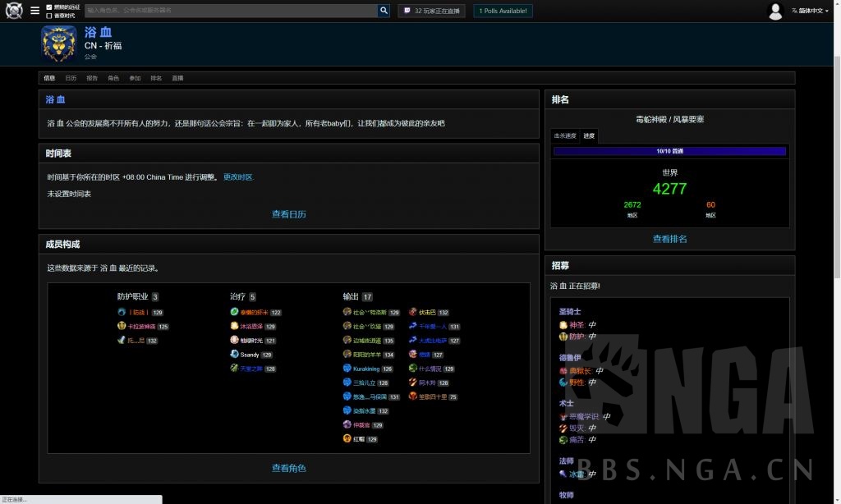Click the 1 Polls Available button
The image size is (841, 504).
coord(503,11)
